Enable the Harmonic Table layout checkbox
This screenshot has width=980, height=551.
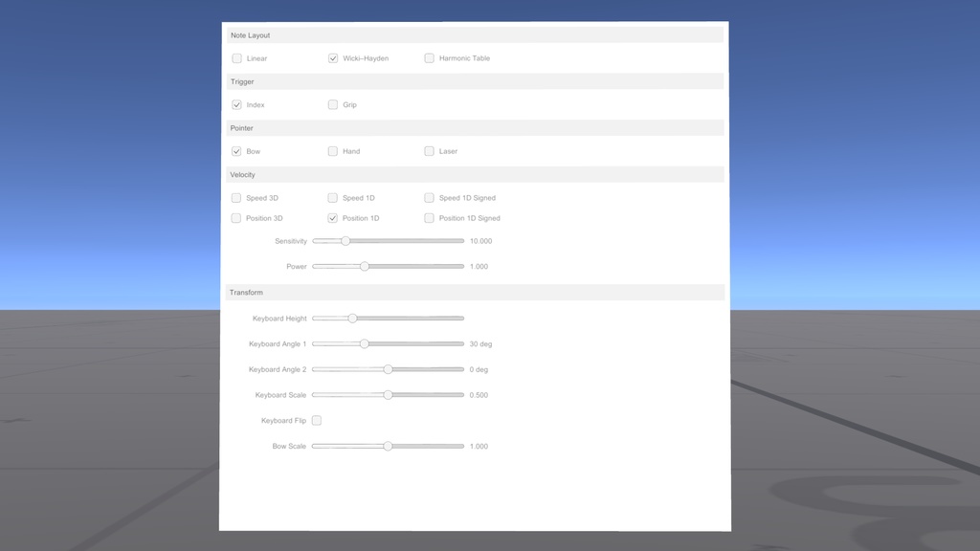tap(430, 58)
